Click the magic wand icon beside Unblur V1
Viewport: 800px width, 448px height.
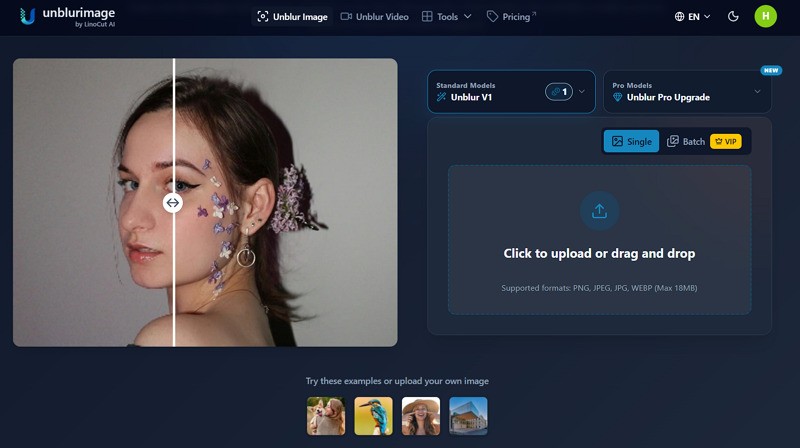pyautogui.click(x=441, y=97)
